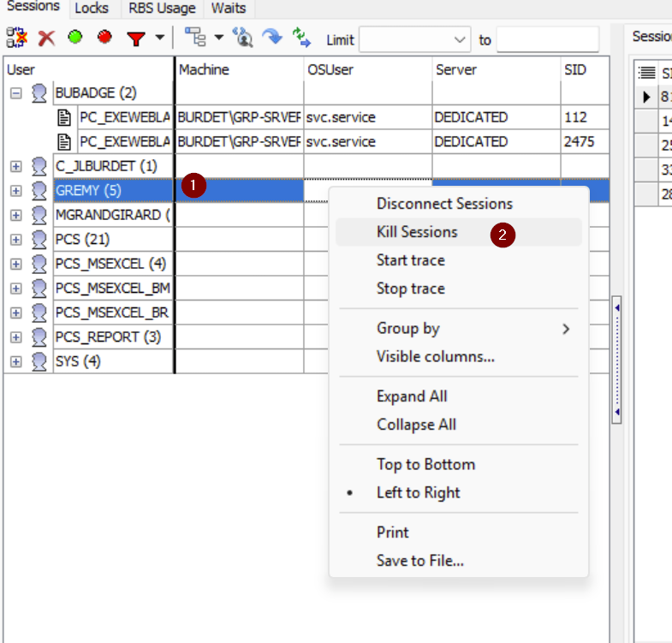Open the Limit combo box
The height and width of the screenshot is (643, 672).
[x=414, y=40]
